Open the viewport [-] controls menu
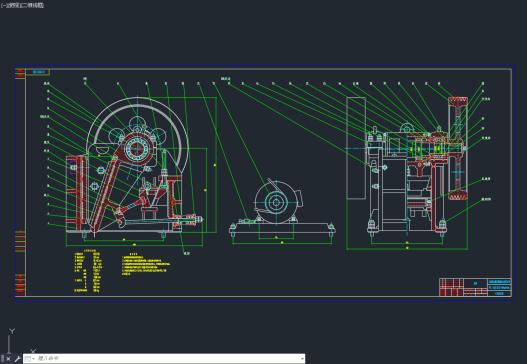The width and height of the screenshot is (527, 364). pos(3,5)
